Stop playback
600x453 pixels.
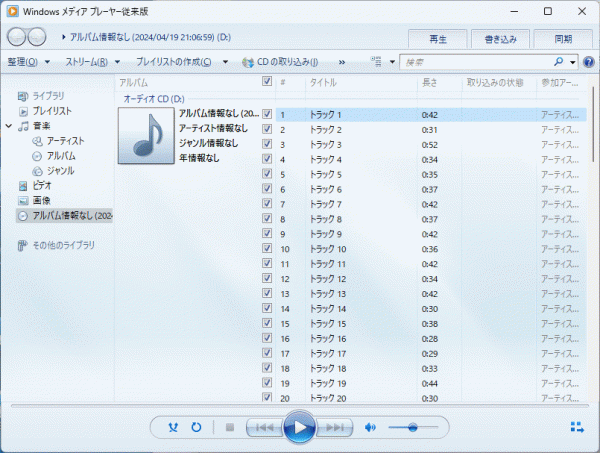click(230, 427)
